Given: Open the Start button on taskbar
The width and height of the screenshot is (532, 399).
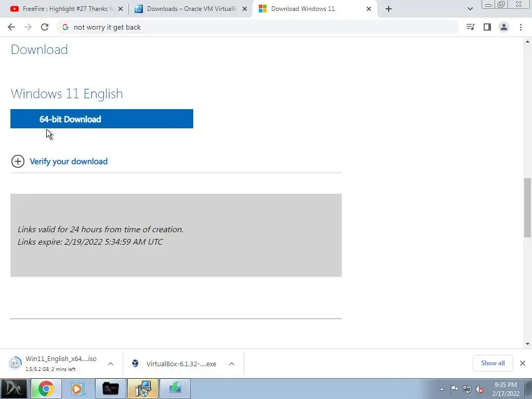Looking at the screenshot, I should pos(14,389).
